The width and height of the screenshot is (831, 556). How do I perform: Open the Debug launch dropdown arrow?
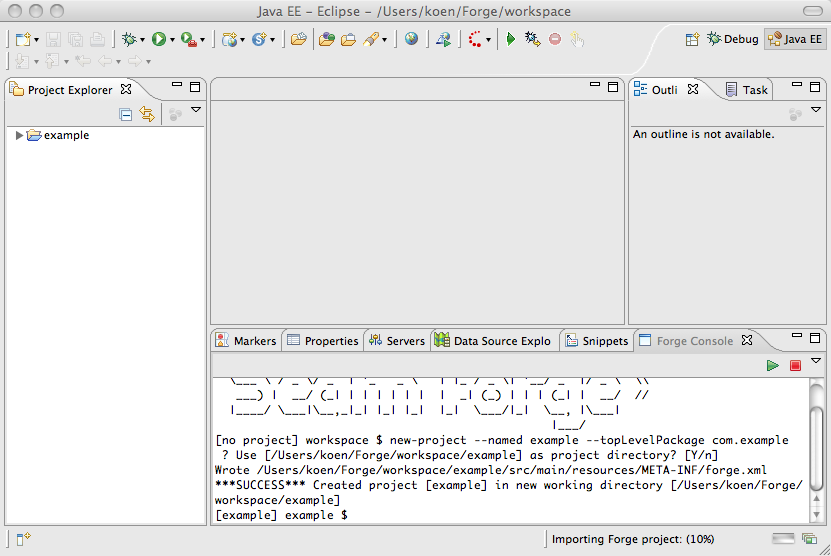(x=142, y=40)
